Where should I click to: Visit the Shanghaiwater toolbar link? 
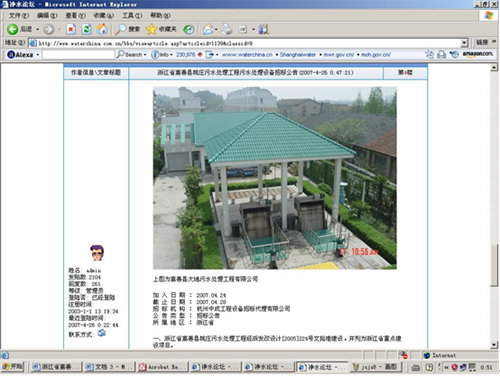[x=298, y=55]
